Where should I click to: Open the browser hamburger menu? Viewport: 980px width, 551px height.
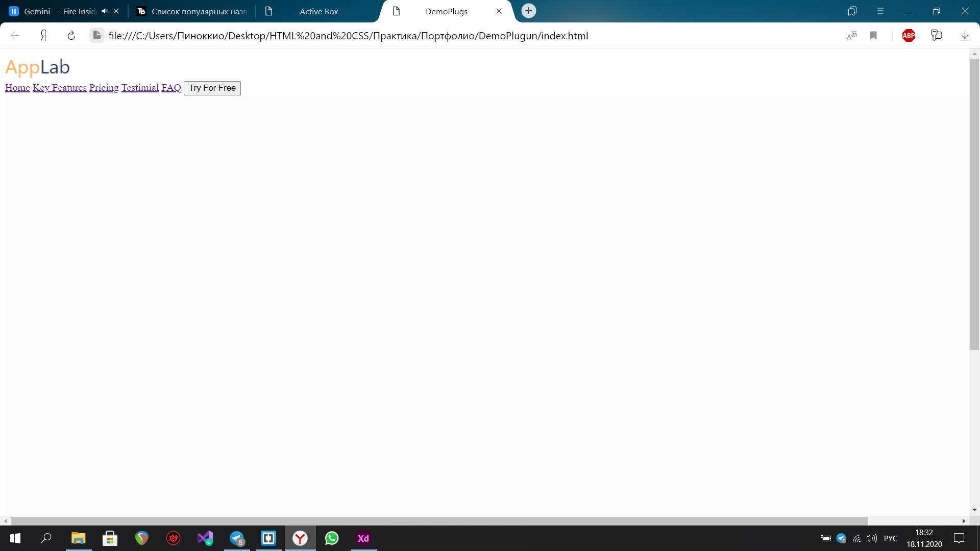click(880, 11)
